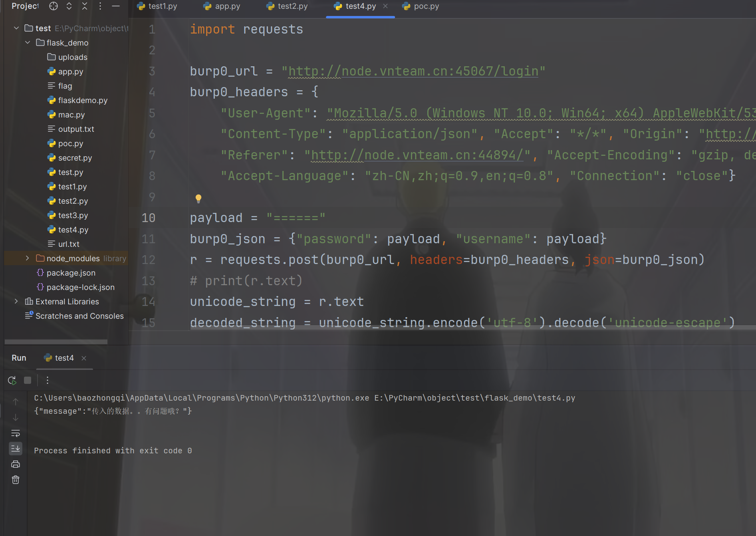756x536 pixels.
Task: Click the Project panel horizontal scrollbar
Action: pos(56,342)
